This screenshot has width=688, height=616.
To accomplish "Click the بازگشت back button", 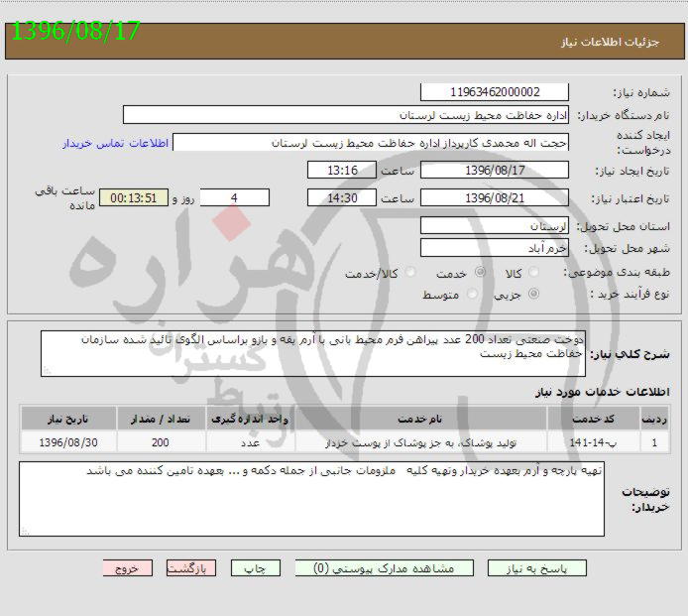I will tap(191, 568).
